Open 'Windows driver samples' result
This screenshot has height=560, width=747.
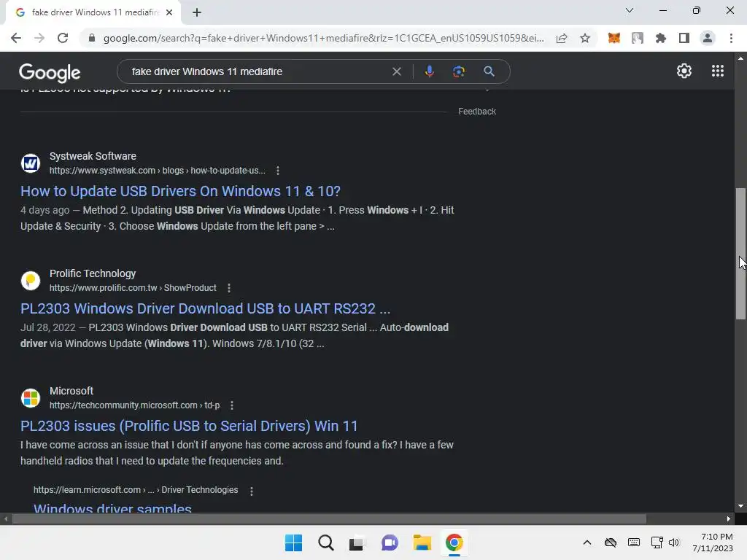tap(112, 507)
